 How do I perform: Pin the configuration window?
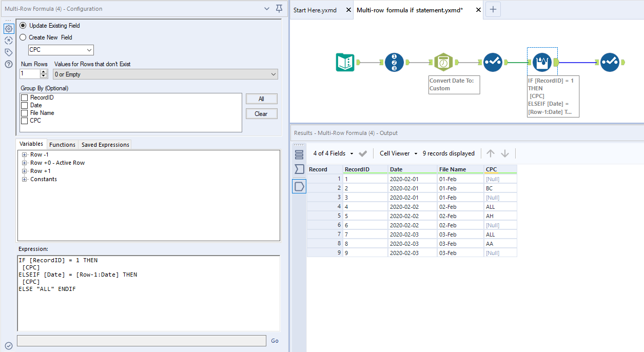point(279,9)
